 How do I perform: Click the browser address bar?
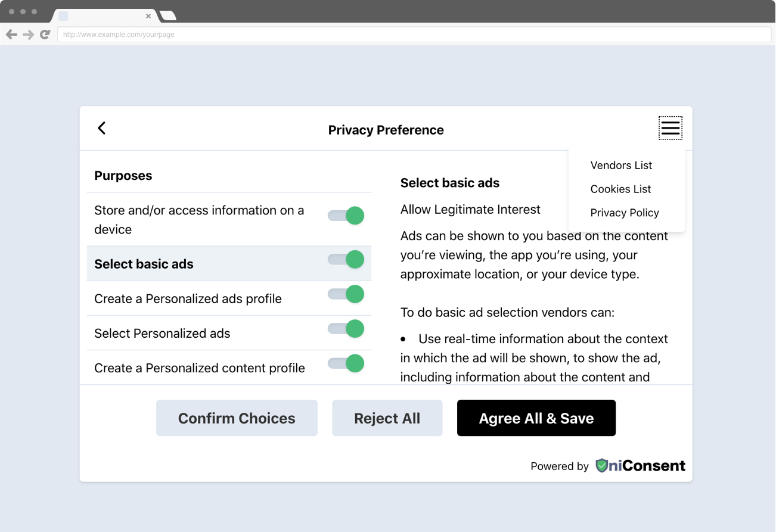coord(414,35)
